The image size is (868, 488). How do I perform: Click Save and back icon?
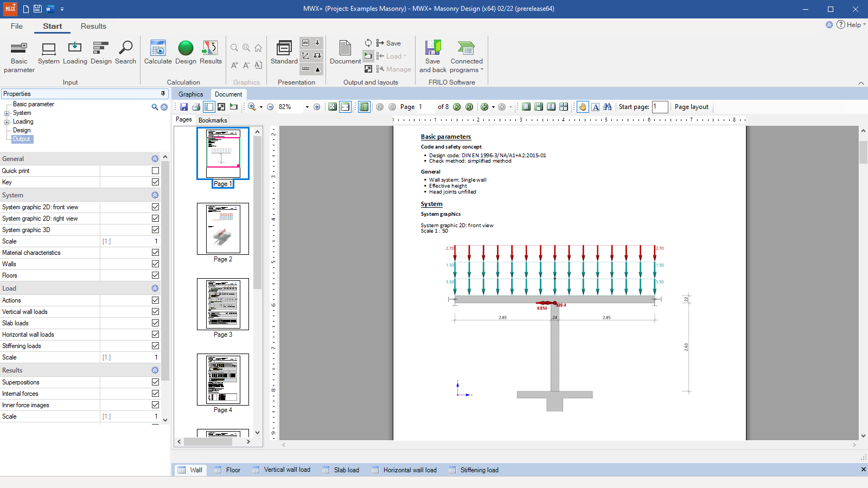[x=433, y=57]
